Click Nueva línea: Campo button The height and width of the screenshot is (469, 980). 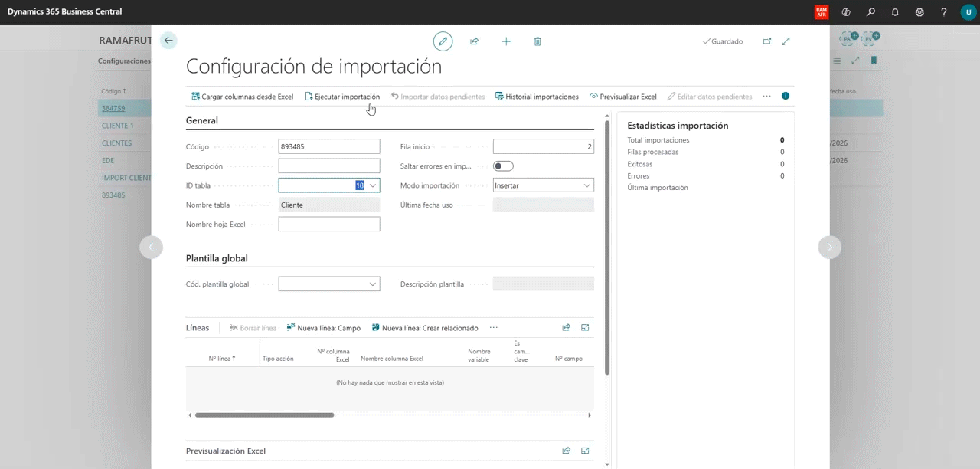coord(323,328)
